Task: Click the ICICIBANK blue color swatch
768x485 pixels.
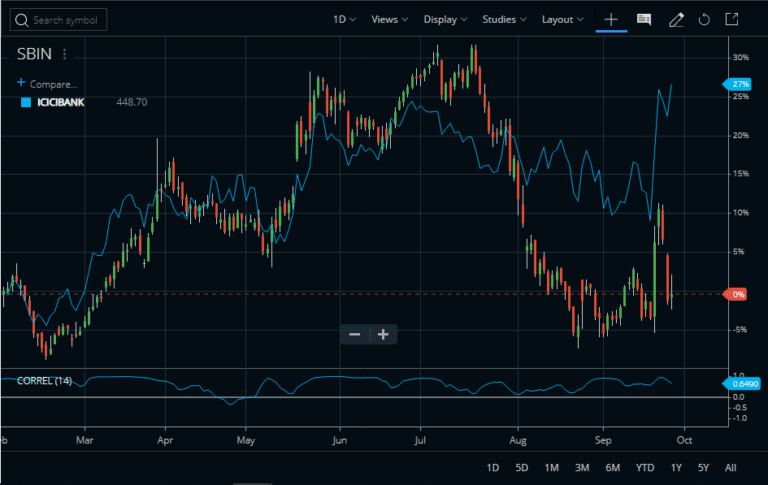Action: pos(26,102)
